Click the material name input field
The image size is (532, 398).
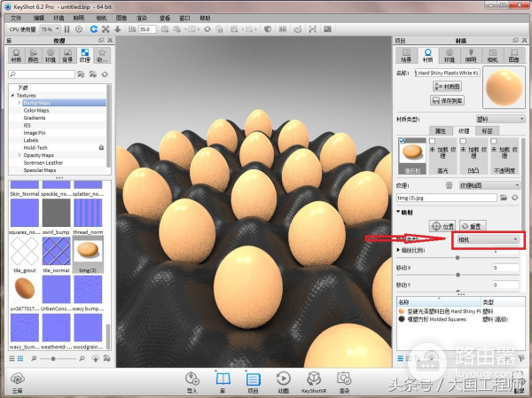pyautogui.click(x=447, y=73)
